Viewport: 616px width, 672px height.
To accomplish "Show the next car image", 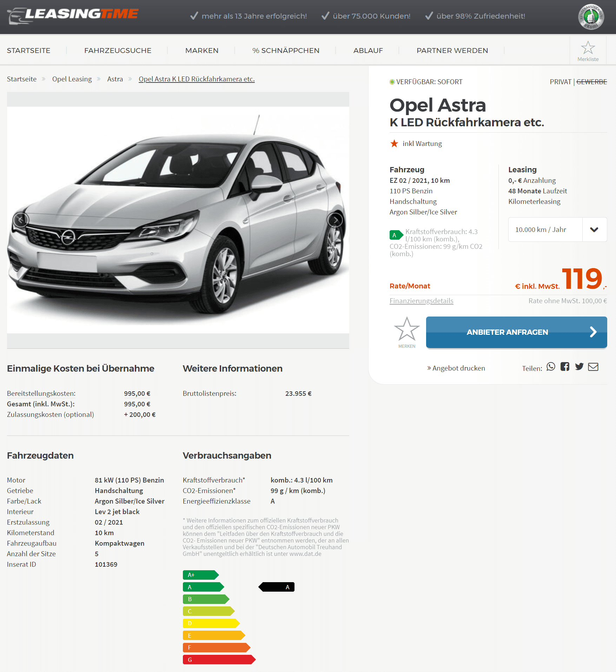I will click(x=335, y=220).
